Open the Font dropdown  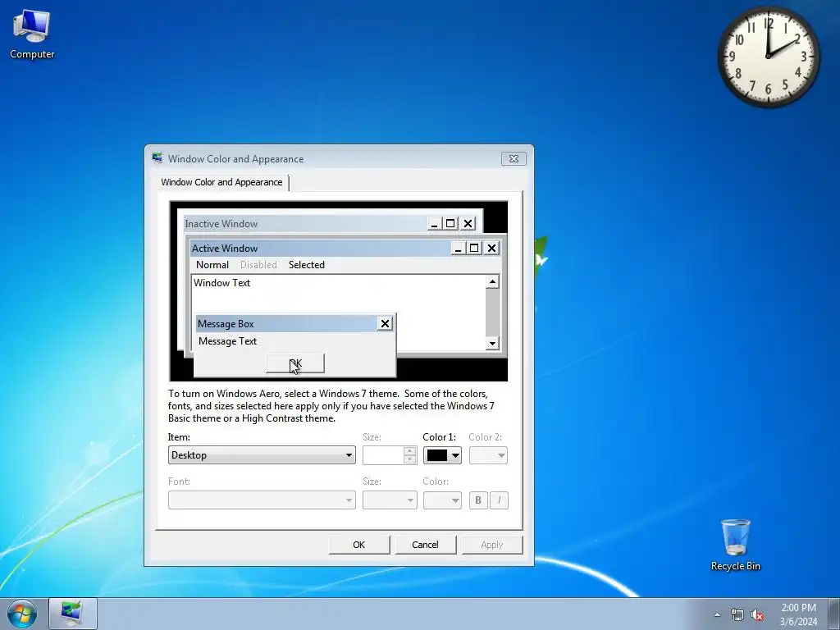[x=262, y=500]
